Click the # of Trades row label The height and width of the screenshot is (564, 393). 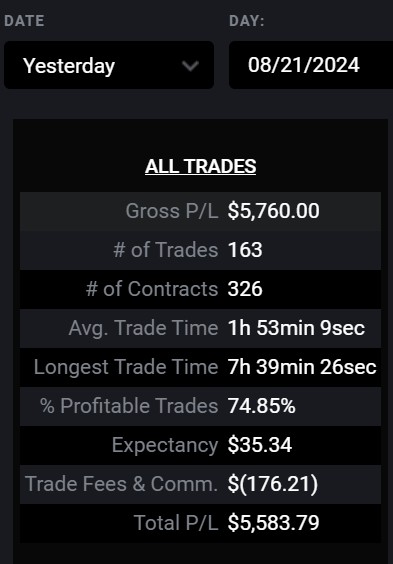tap(166, 250)
